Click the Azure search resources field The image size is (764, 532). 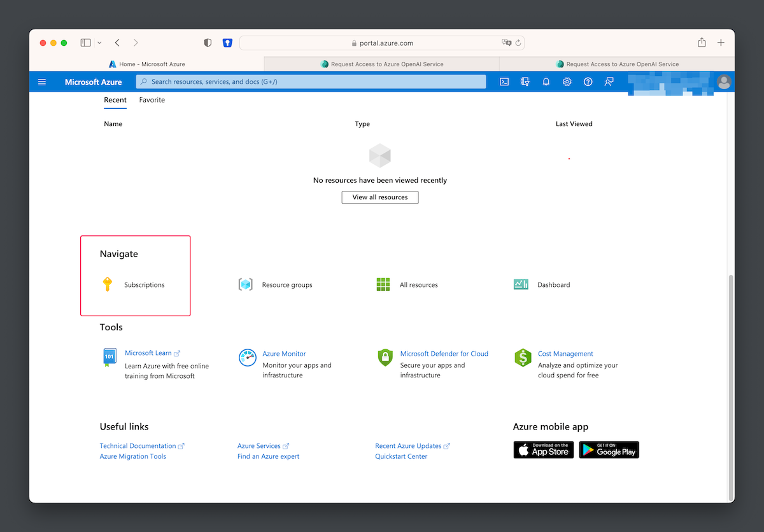(x=311, y=81)
